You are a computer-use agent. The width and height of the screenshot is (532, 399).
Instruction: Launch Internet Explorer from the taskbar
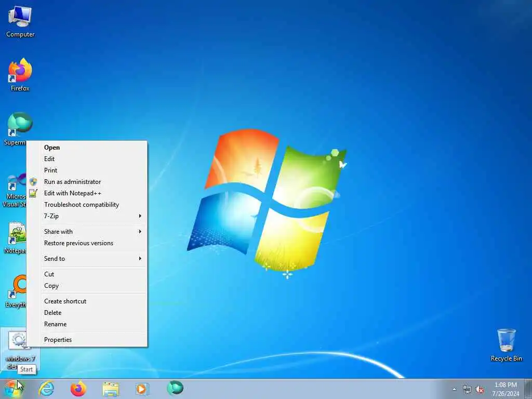point(46,389)
